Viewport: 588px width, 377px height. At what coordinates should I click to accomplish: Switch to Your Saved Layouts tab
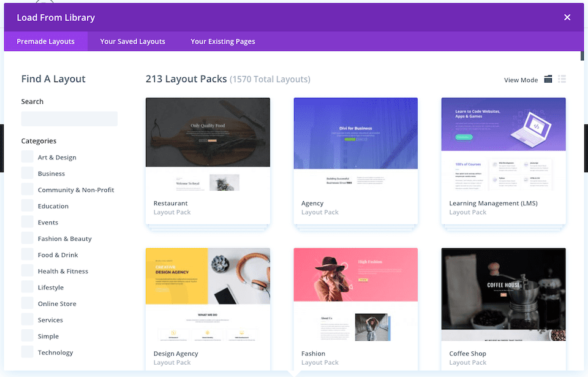click(132, 41)
